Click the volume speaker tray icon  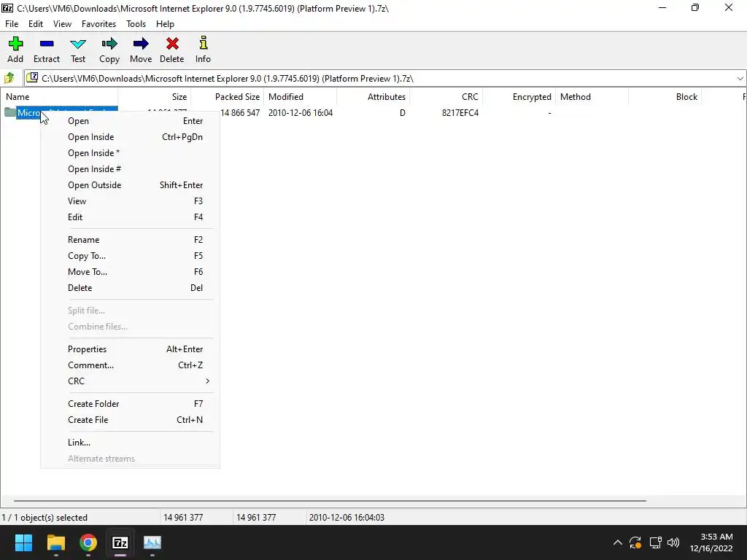[x=673, y=542]
